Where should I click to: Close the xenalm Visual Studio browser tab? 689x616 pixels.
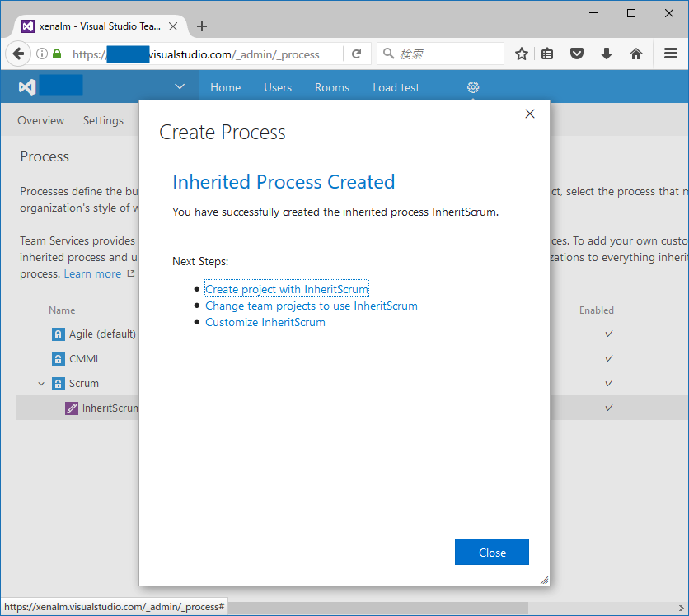click(173, 26)
